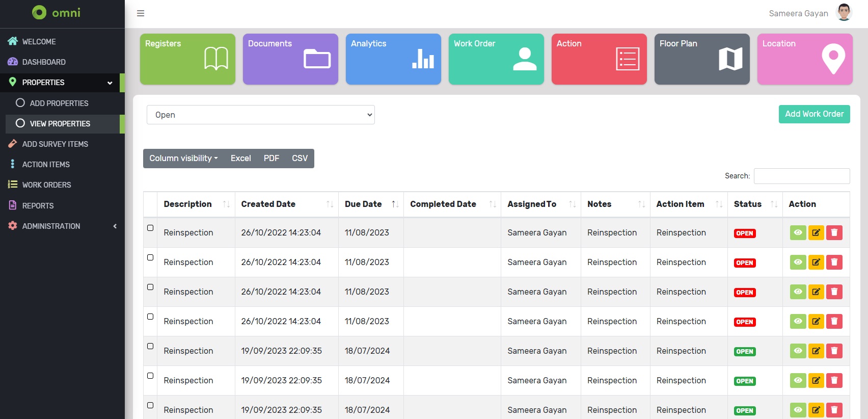Open Reports from the sidebar menu
Screen dimensions: 868x419
38,205
